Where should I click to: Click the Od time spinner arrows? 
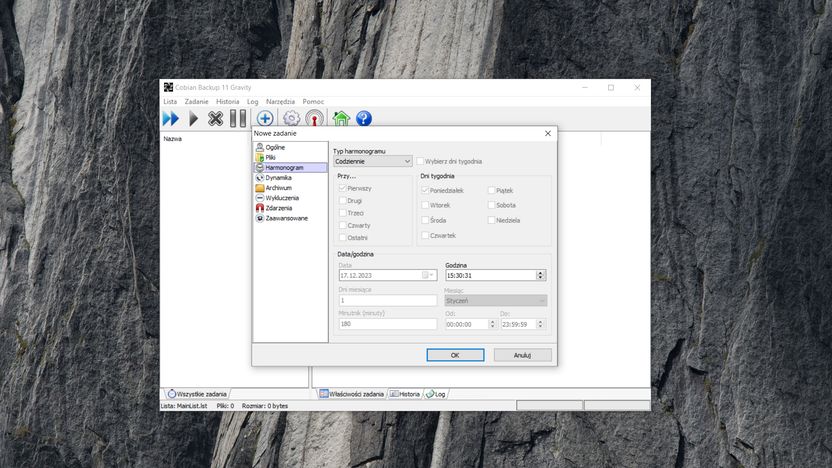(x=492, y=324)
